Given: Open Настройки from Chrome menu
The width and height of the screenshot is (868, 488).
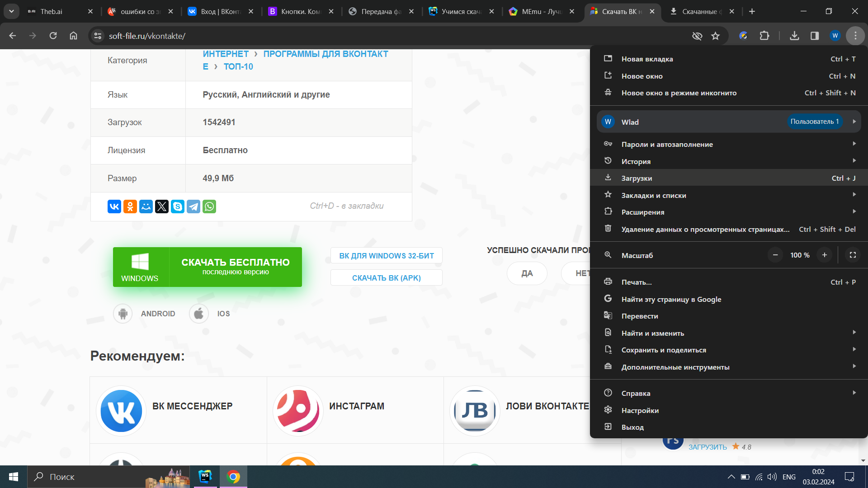Looking at the screenshot, I should click(x=729, y=410).
